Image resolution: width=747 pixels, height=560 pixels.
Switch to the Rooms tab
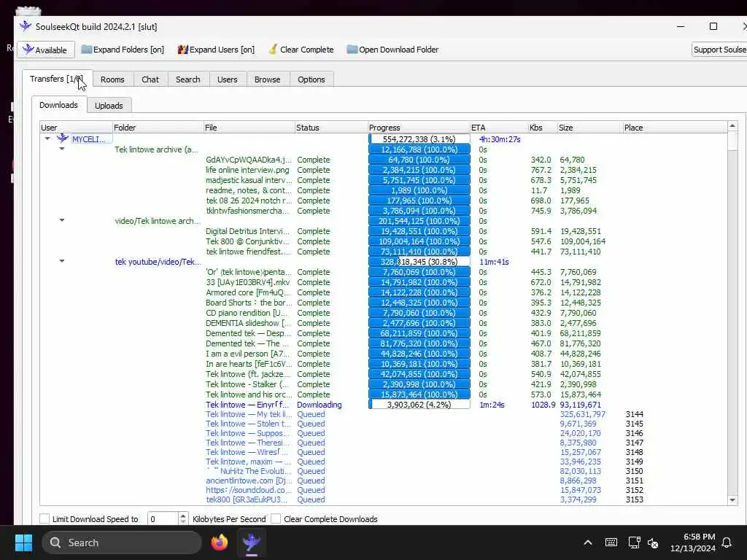coord(112,79)
